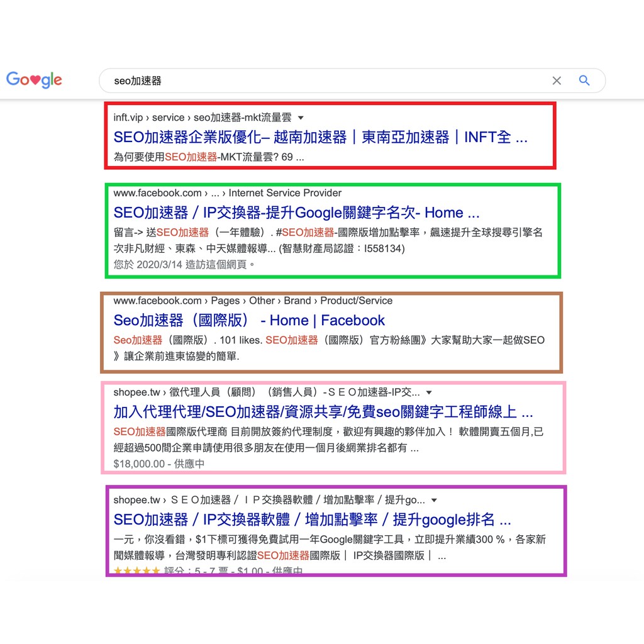Screen dimensions: 644x644
Task: Click the Google logo
Action: [34, 80]
